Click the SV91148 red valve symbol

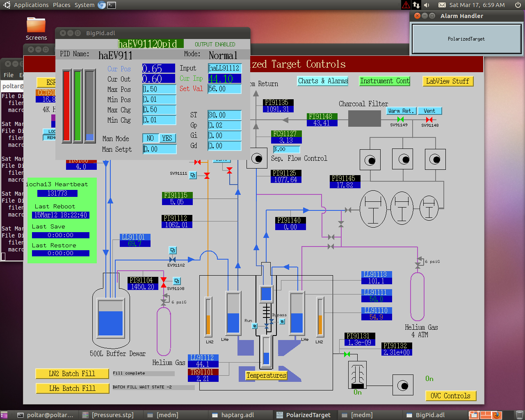click(x=429, y=119)
